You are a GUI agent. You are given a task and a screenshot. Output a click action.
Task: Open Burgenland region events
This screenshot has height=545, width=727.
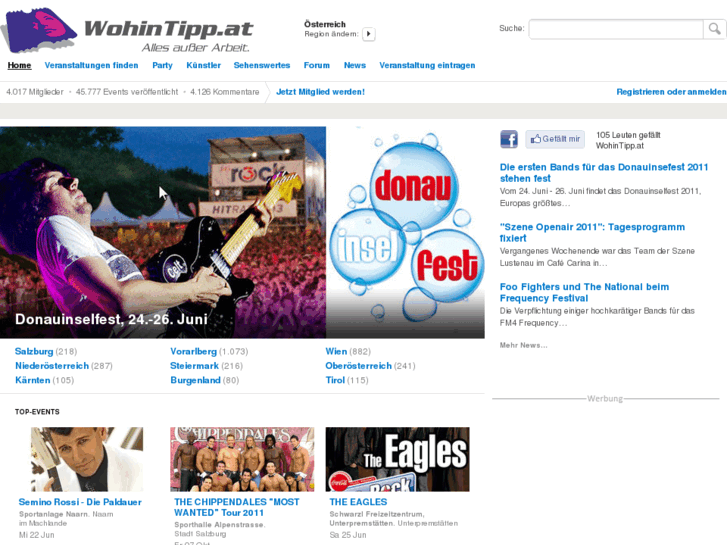click(195, 380)
